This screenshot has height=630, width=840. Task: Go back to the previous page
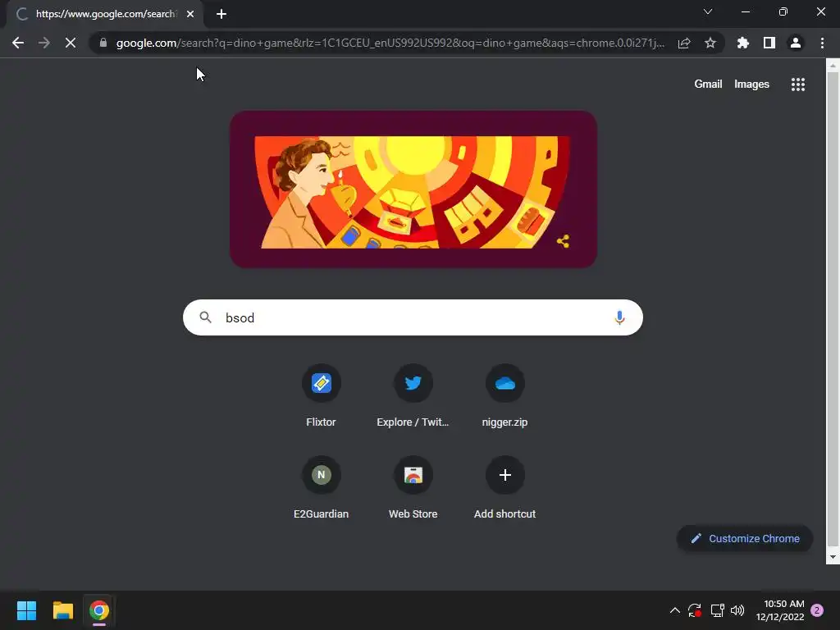click(18, 43)
